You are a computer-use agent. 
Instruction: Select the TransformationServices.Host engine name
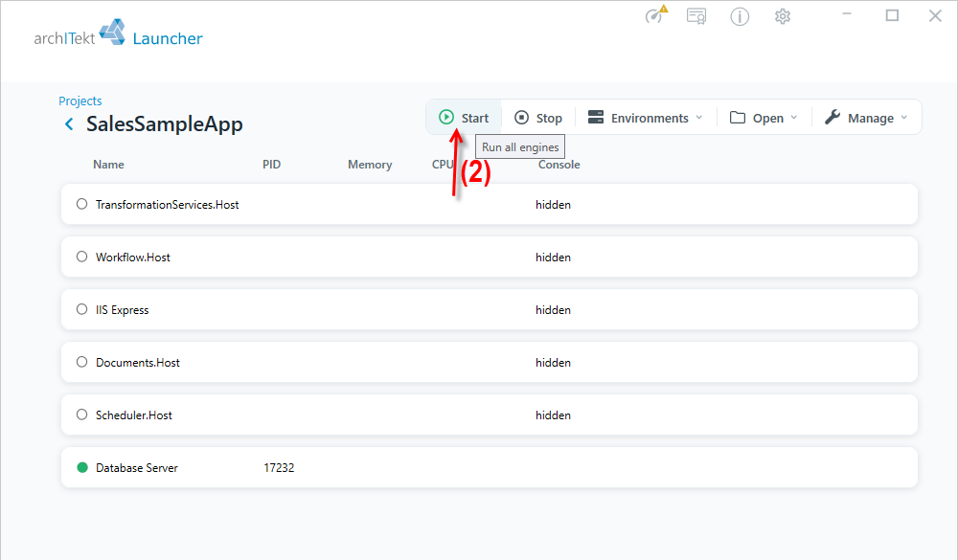coord(168,205)
